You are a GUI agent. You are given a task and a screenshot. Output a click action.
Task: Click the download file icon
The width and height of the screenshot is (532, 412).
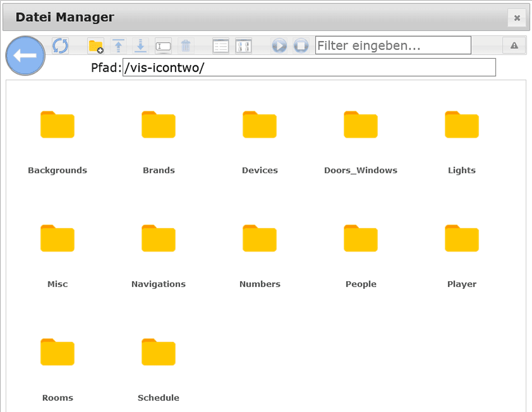pos(140,46)
